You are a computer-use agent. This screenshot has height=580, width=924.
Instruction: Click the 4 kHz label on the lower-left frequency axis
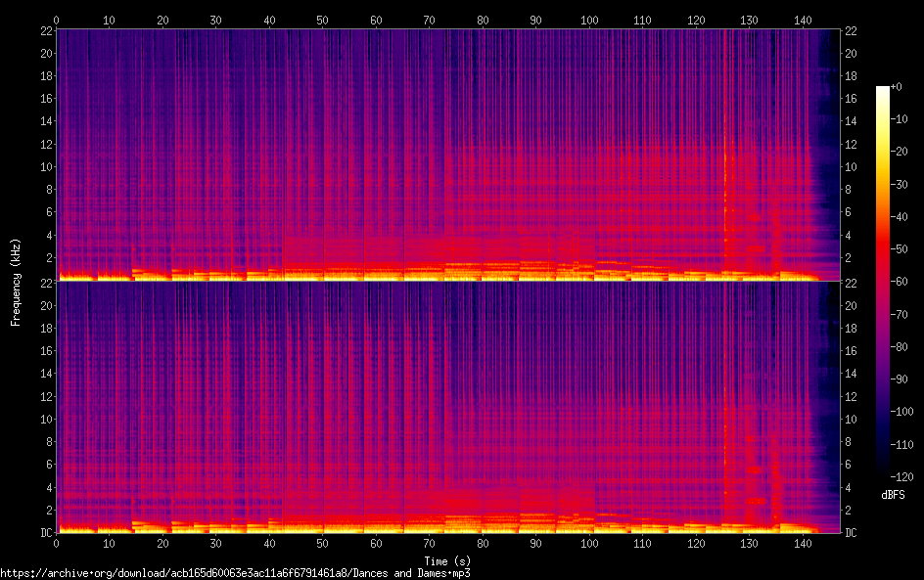tap(46, 487)
